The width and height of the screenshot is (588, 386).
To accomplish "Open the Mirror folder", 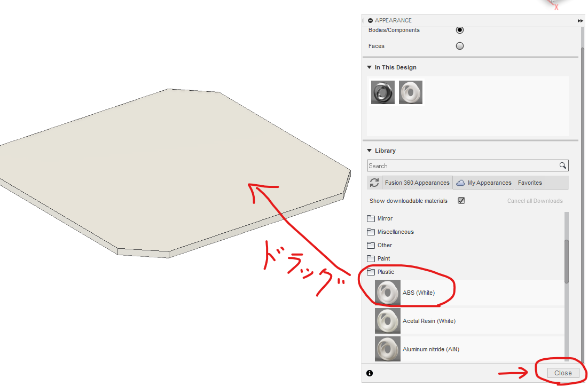I will click(385, 218).
